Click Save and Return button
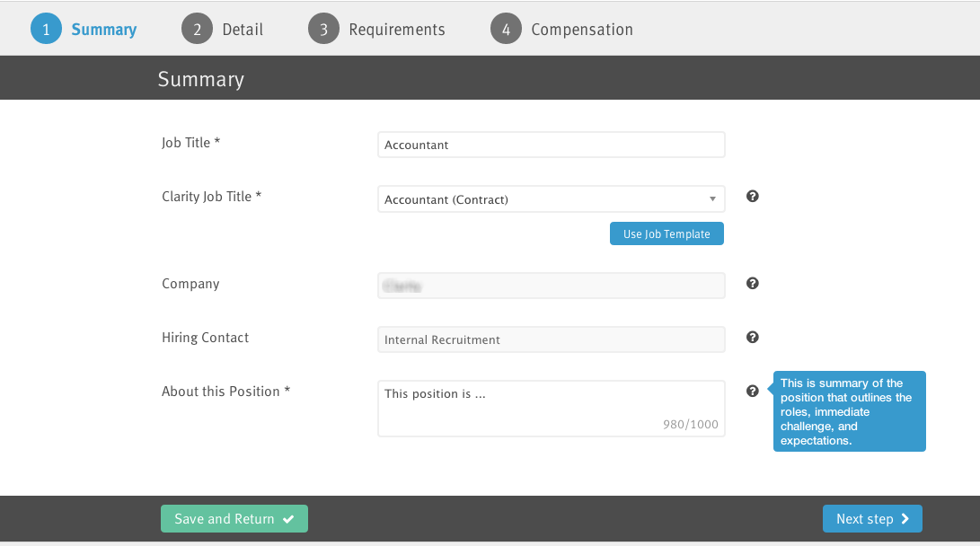This screenshot has height=546, width=980. click(x=234, y=518)
